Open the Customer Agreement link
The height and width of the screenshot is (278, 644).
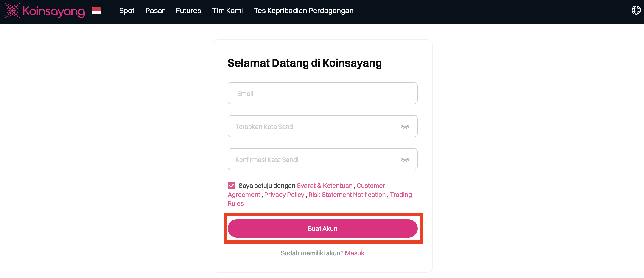point(371,186)
